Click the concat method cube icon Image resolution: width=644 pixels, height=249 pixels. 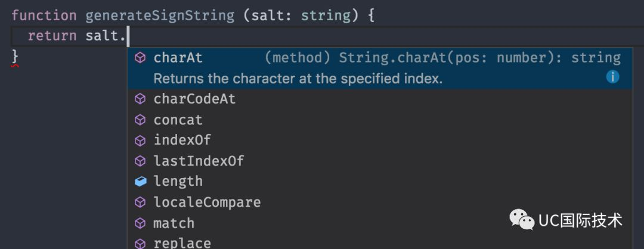click(x=140, y=120)
